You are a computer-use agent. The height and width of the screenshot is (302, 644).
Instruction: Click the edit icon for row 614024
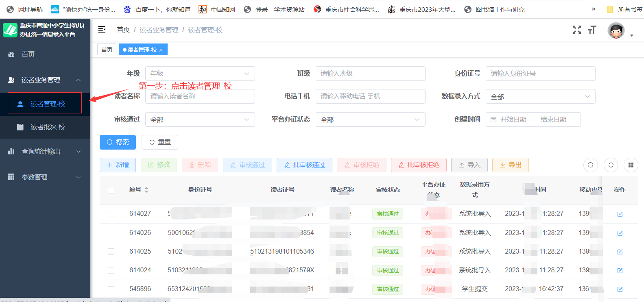click(620, 270)
